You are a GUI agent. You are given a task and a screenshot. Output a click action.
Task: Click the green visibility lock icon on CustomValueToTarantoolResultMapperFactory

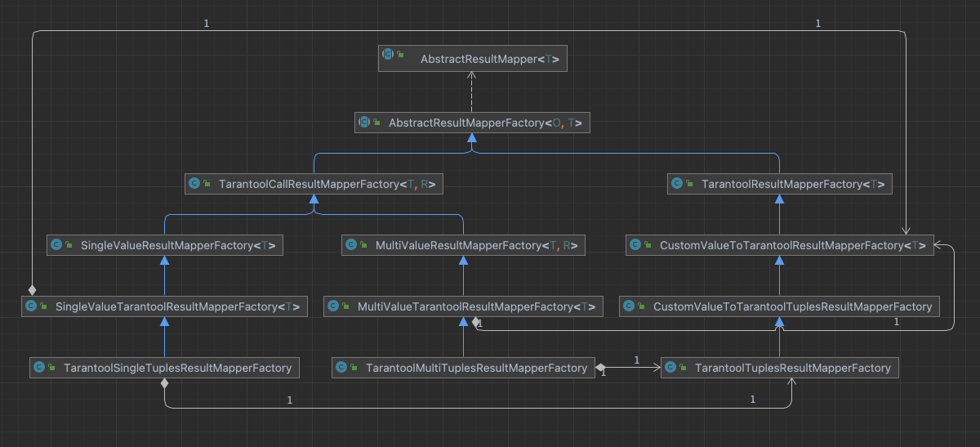coord(648,245)
